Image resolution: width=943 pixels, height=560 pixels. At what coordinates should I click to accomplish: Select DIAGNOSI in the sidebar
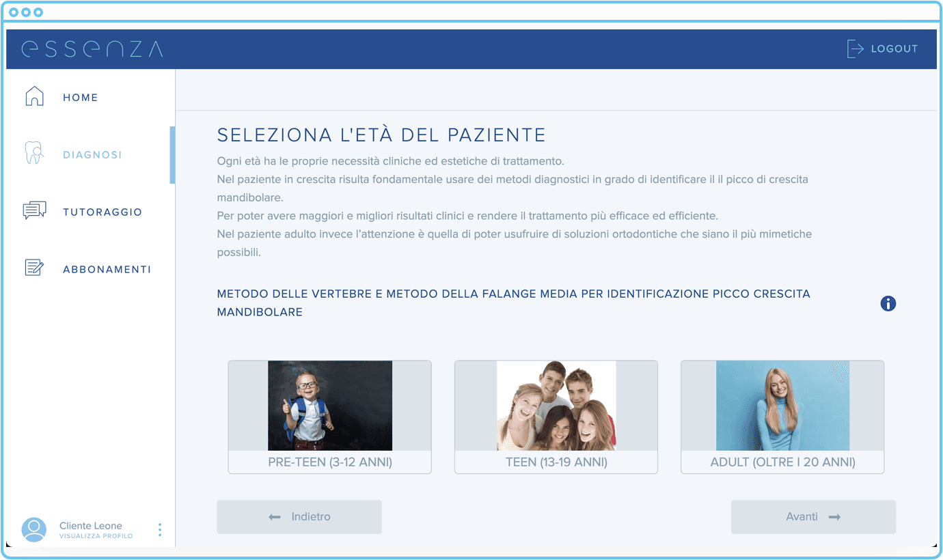coord(92,155)
